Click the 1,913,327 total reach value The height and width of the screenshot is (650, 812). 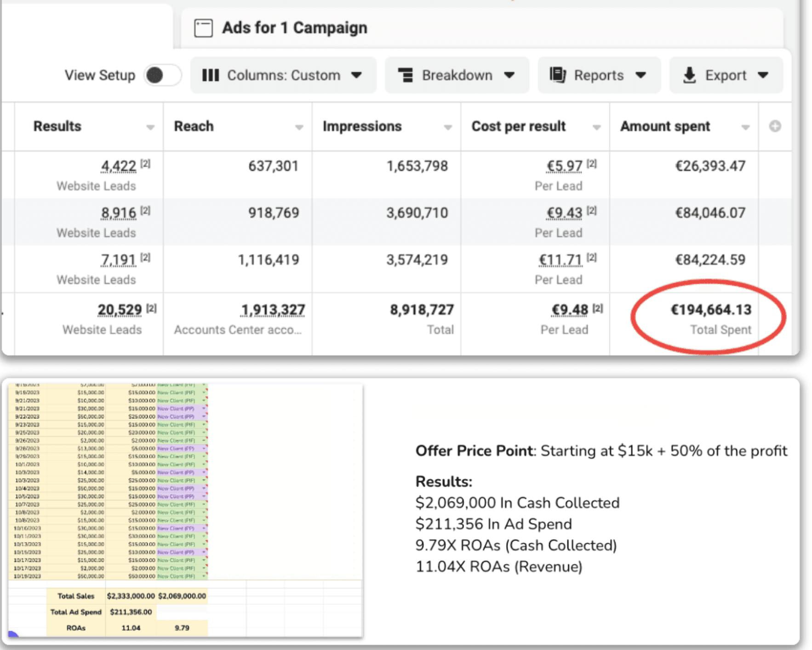(x=273, y=310)
